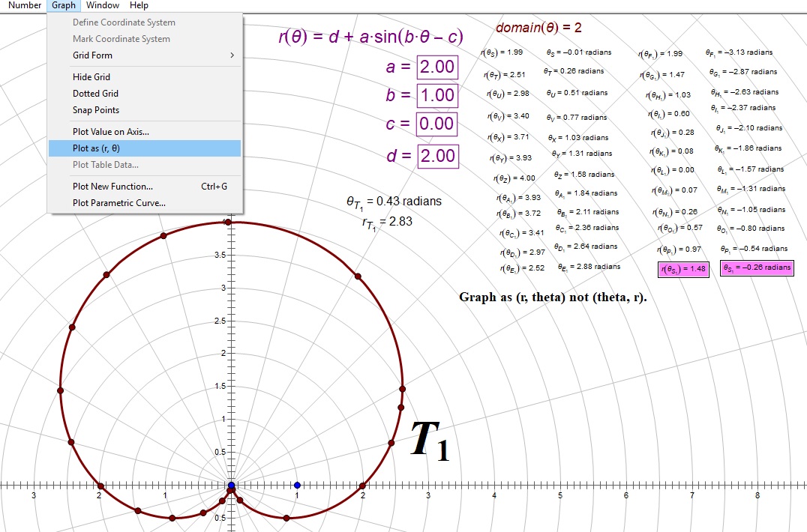Image resolution: width=807 pixels, height=532 pixels.
Task: Select Plot Value on Axis
Action: pyautogui.click(x=110, y=132)
